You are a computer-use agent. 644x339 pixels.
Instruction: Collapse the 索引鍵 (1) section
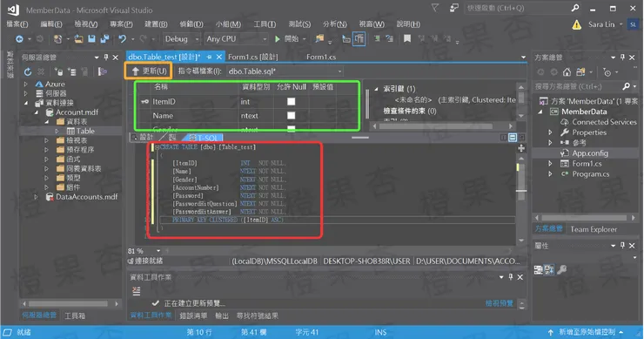point(376,89)
